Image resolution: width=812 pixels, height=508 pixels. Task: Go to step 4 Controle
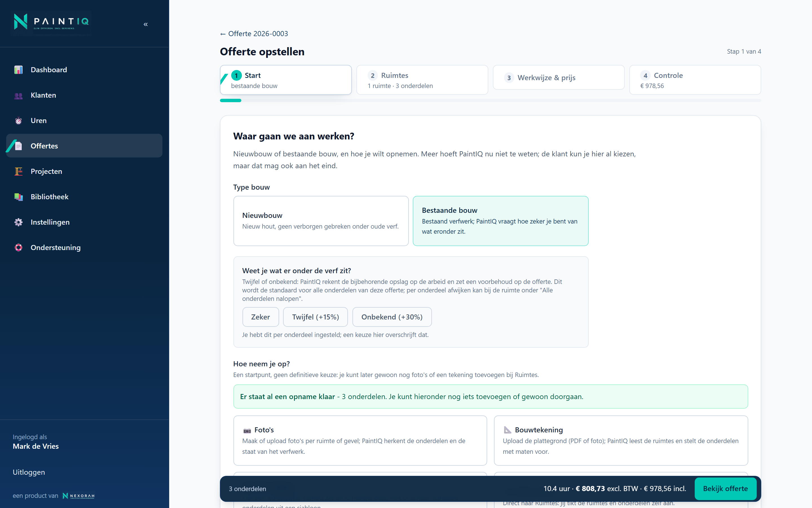tap(695, 80)
